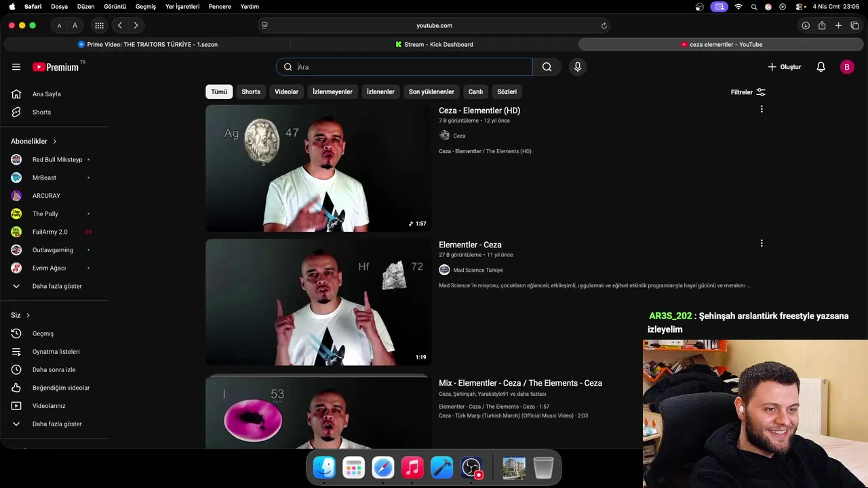Open the Safari downloads button
Screen dimensions: 868x488
[x=806, y=26]
